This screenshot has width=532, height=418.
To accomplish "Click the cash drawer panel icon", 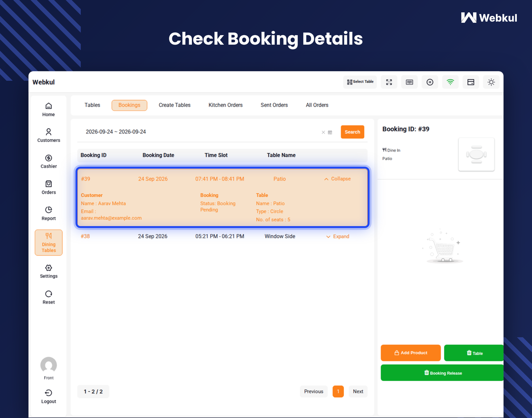I will tap(471, 82).
